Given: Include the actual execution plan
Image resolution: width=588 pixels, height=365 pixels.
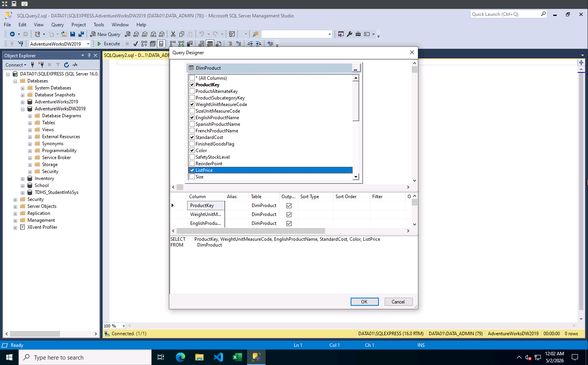Looking at the screenshot, I should coord(173,44).
